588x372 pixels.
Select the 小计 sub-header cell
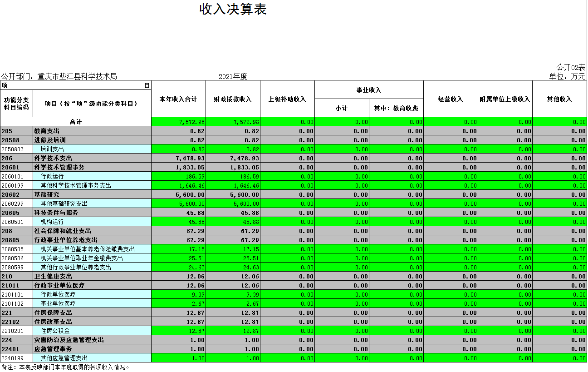tap(342, 108)
